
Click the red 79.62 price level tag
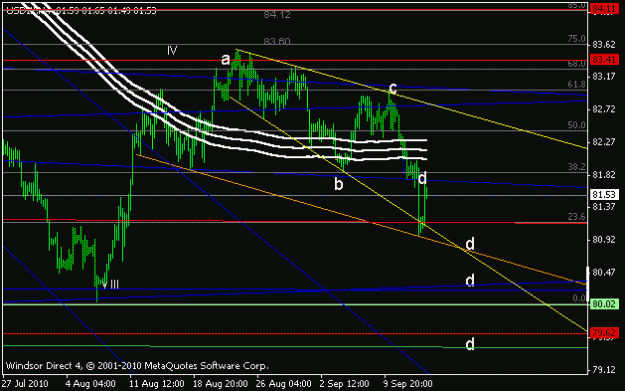[x=604, y=332]
